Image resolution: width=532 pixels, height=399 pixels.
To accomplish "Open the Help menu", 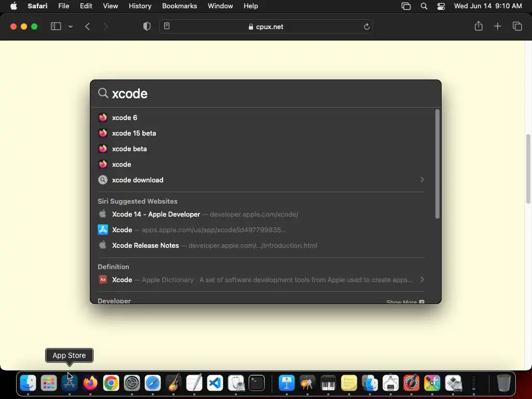I will (x=251, y=6).
